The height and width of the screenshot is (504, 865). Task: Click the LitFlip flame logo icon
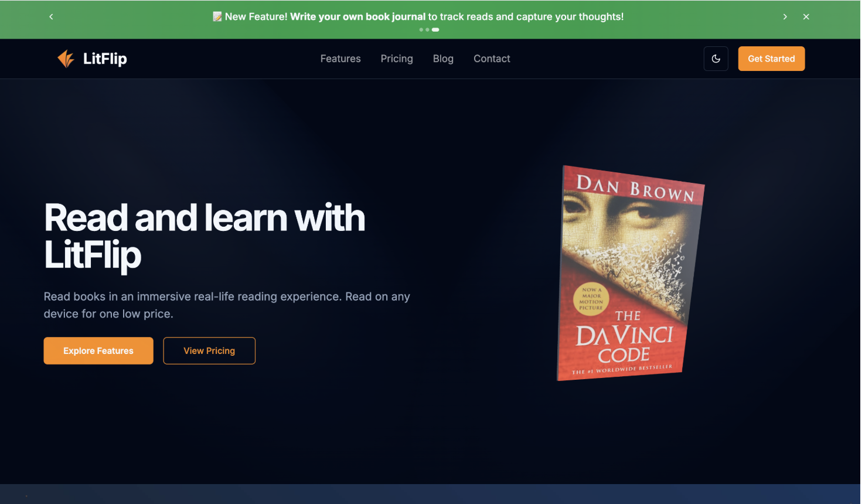pos(66,59)
